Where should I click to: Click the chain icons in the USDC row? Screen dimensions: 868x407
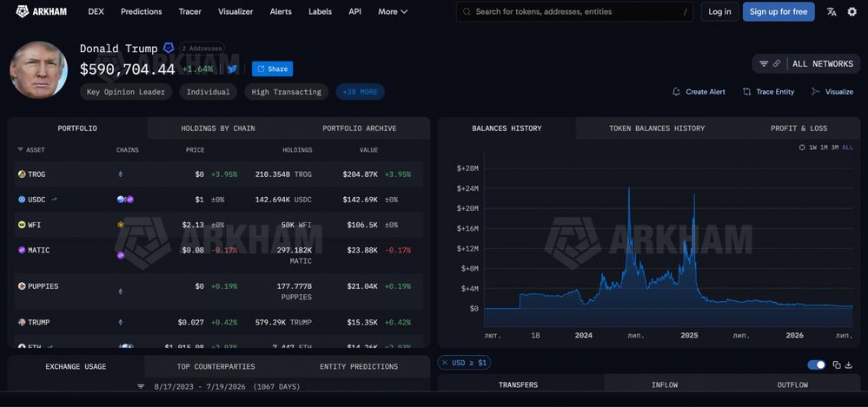coord(125,200)
